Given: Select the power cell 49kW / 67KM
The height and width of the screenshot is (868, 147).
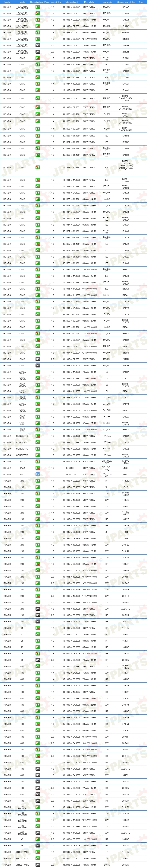Looking at the screenshot, I should pos(89,776).
